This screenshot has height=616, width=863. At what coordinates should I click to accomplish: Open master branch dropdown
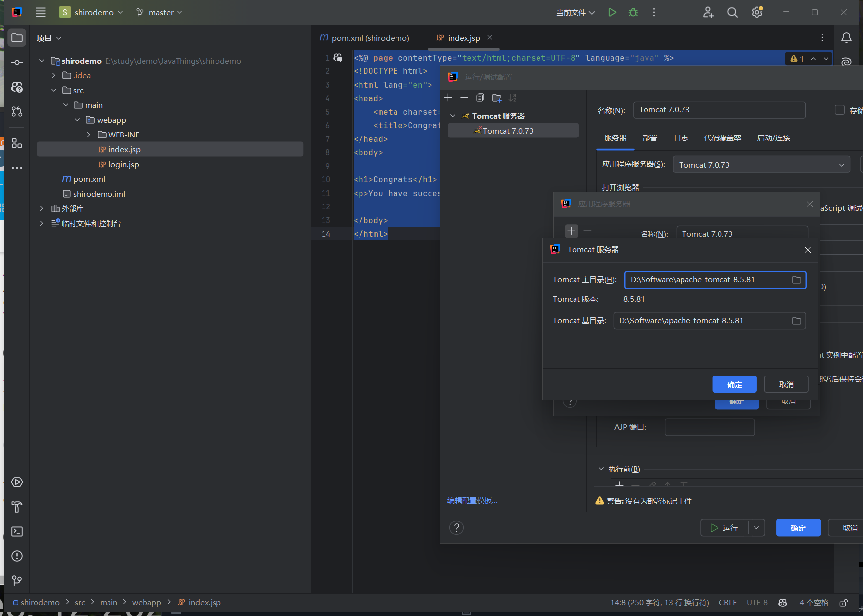(x=159, y=12)
